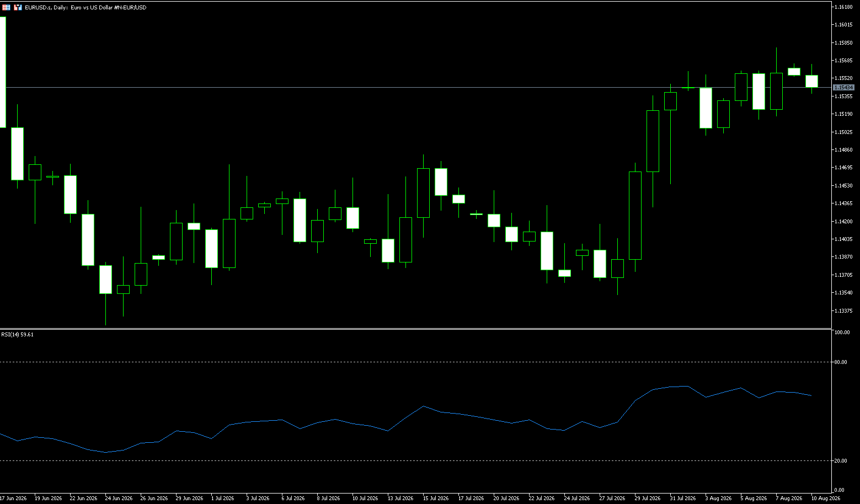
Task: Click the 13 Jul 2026 date label
Action: tap(400, 498)
